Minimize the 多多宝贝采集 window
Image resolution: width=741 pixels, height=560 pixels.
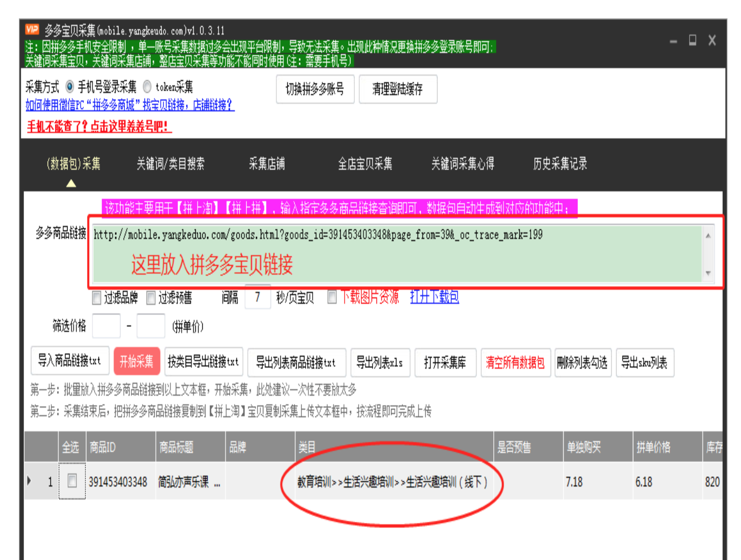coord(673,41)
